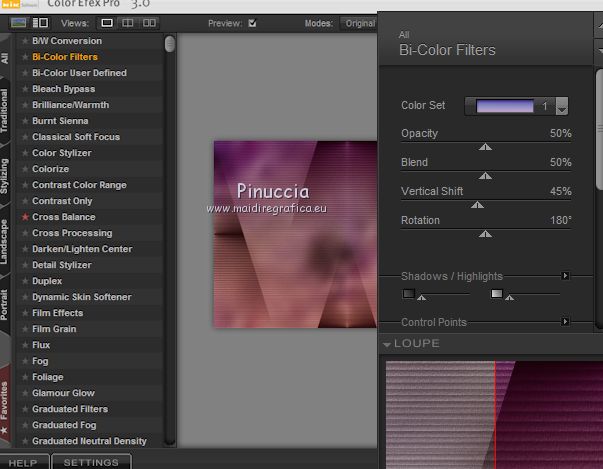Click the highlights protection icon

tap(496, 294)
